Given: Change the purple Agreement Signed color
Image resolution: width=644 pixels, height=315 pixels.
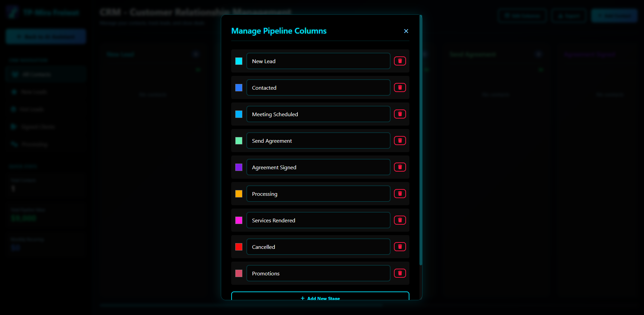Looking at the screenshot, I should coord(239,167).
